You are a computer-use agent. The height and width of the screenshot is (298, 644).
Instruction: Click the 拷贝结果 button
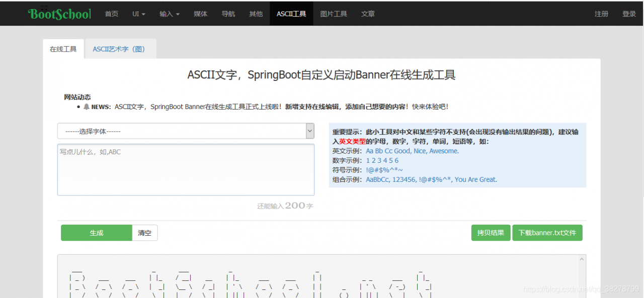pyautogui.click(x=491, y=233)
